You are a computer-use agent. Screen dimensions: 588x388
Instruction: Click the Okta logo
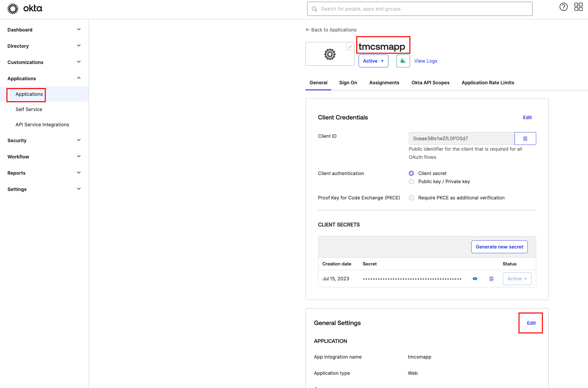(25, 8)
